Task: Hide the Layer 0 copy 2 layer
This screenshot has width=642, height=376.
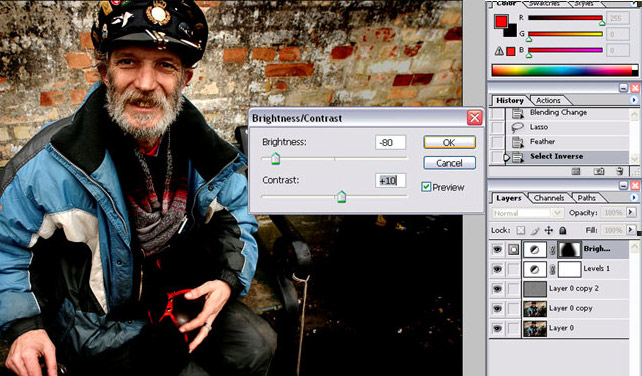Action: pos(497,289)
